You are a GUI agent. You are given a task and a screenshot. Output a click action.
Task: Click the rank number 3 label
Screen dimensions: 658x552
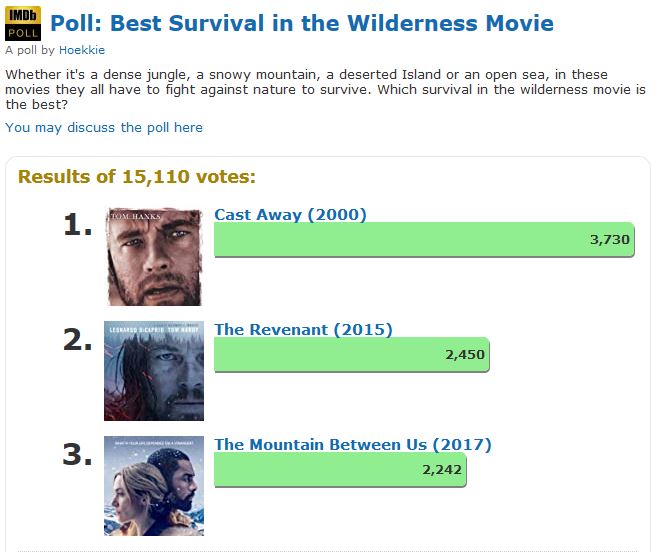point(78,455)
